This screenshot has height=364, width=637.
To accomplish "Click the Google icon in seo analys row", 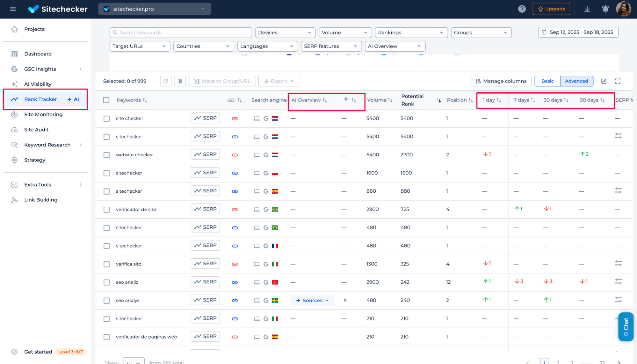I will pyautogui.click(x=266, y=300).
